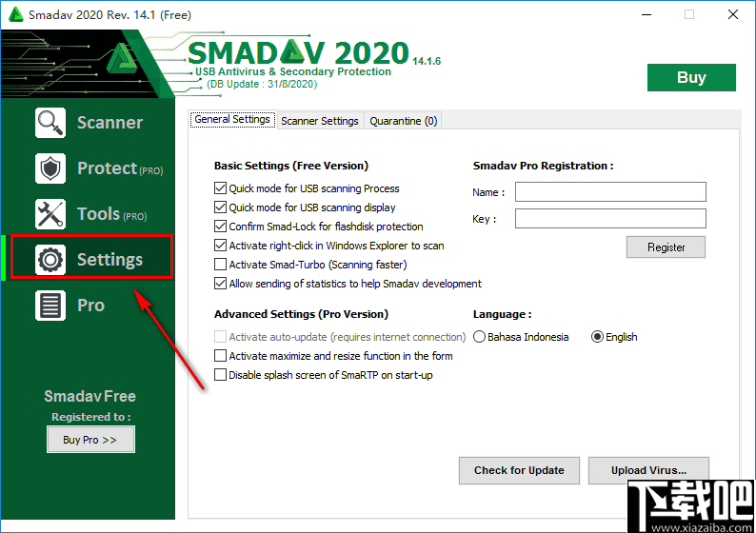Disable sending of statistics to Smadav
Image resolution: width=756 pixels, height=533 pixels.
(220, 284)
